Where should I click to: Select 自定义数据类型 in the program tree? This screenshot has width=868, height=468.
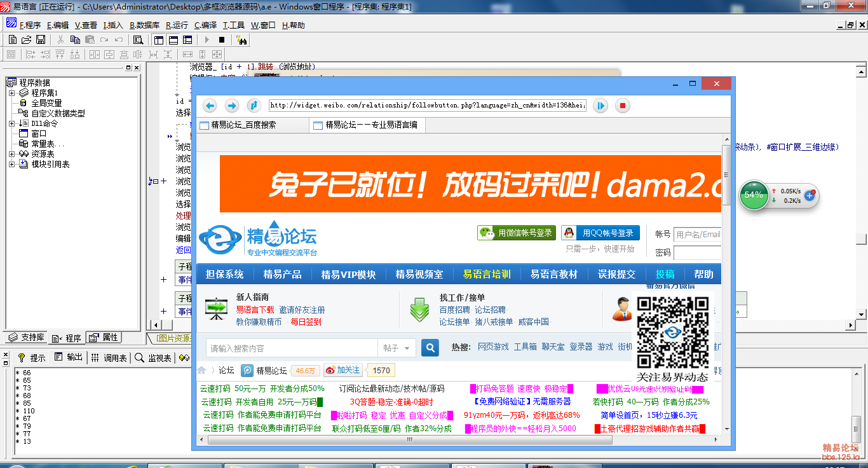(58, 113)
